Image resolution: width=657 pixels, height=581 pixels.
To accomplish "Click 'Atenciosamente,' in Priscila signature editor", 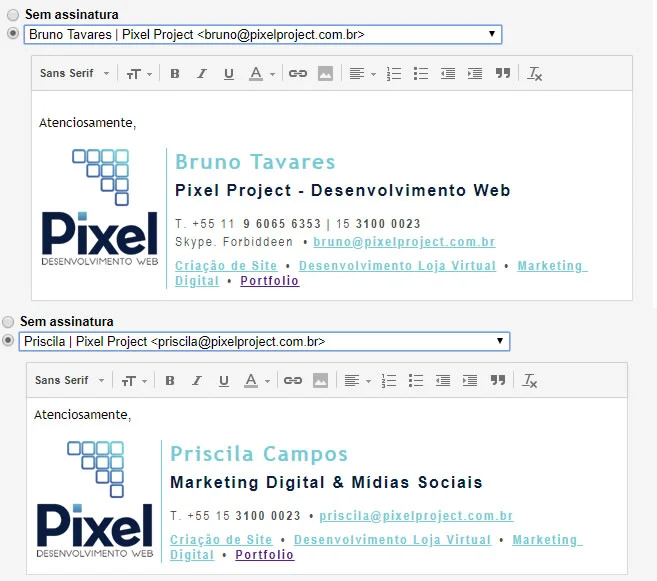I will [x=83, y=415].
